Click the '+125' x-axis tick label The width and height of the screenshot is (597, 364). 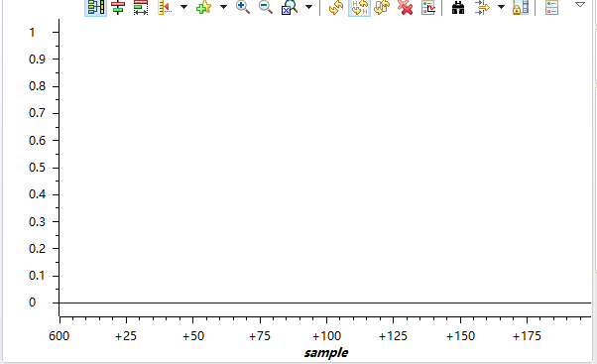[x=393, y=336]
